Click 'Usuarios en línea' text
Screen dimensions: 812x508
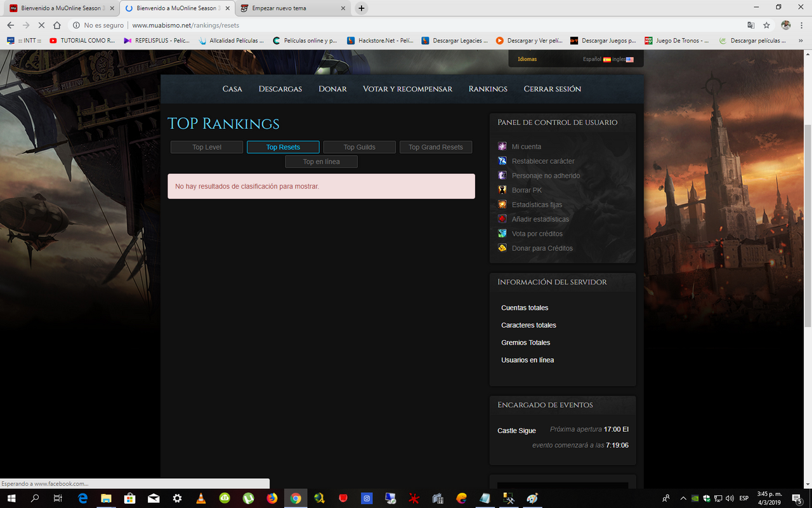(528, 360)
